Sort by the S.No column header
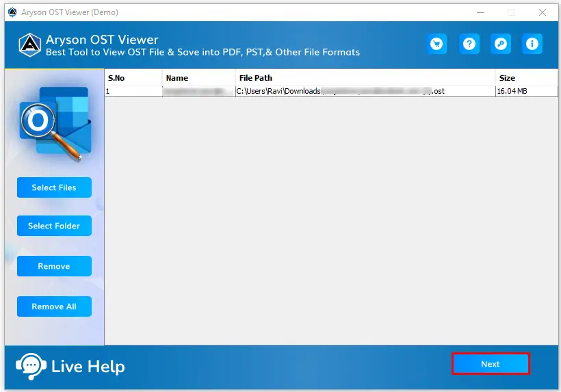This screenshot has width=561, height=392. pos(133,78)
